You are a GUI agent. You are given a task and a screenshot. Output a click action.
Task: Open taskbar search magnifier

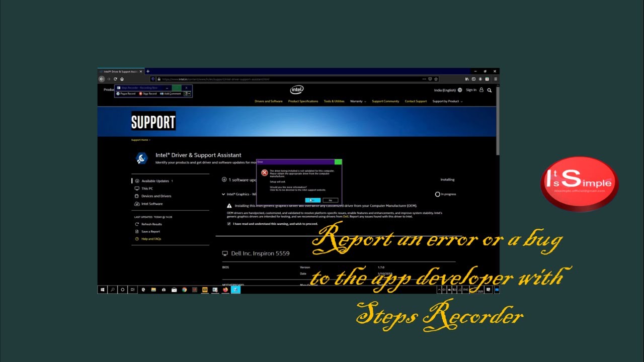[113, 290]
